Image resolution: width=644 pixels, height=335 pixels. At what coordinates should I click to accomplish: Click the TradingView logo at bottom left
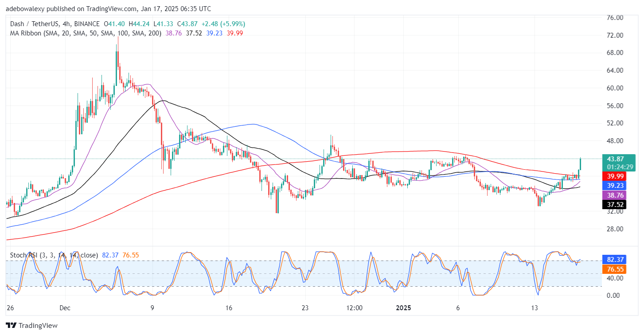[x=31, y=325]
